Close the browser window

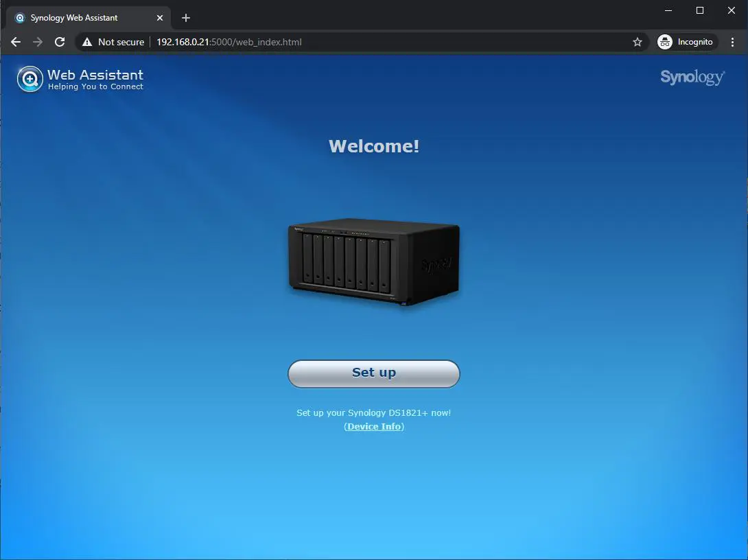point(732,10)
